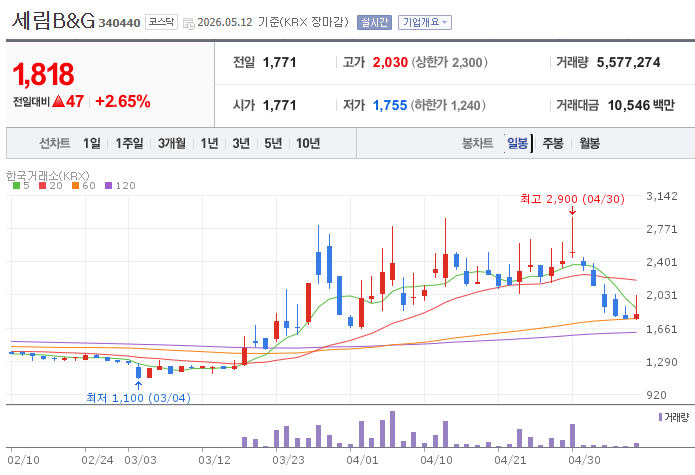The image size is (695, 475).
Task: Click the trading value 10,546 백만
Action: (641, 105)
